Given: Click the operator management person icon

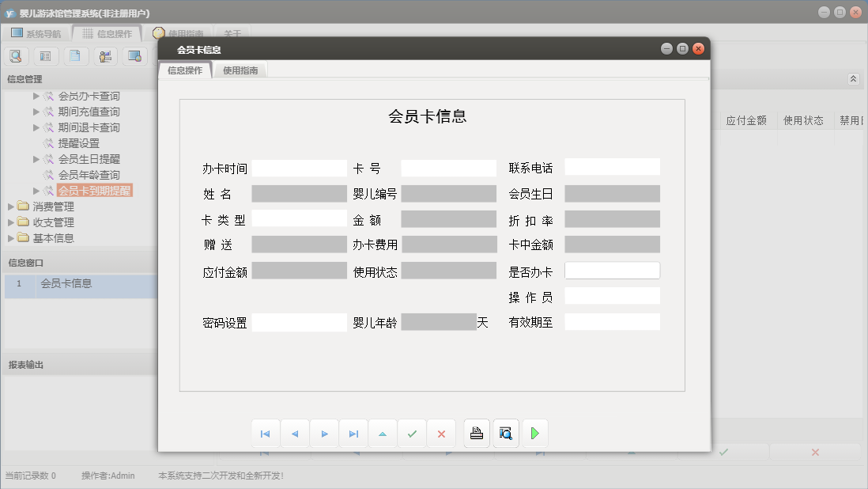Looking at the screenshot, I should coord(105,56).
